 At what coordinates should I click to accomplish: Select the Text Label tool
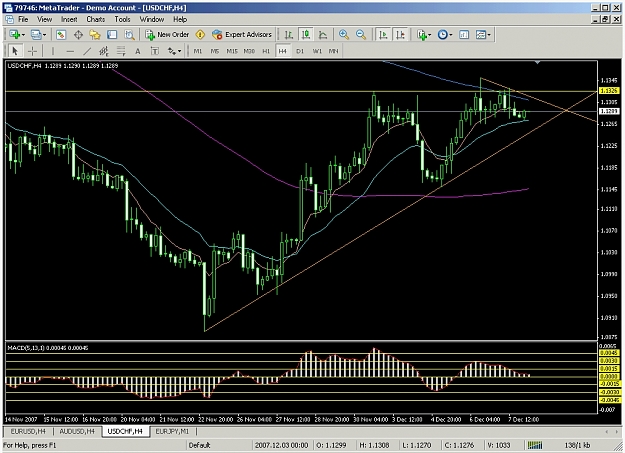pos(155,51)
